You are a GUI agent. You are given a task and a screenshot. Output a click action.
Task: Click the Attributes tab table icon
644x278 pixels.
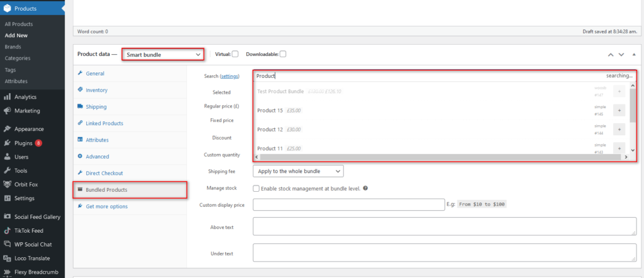pos(80,140)
